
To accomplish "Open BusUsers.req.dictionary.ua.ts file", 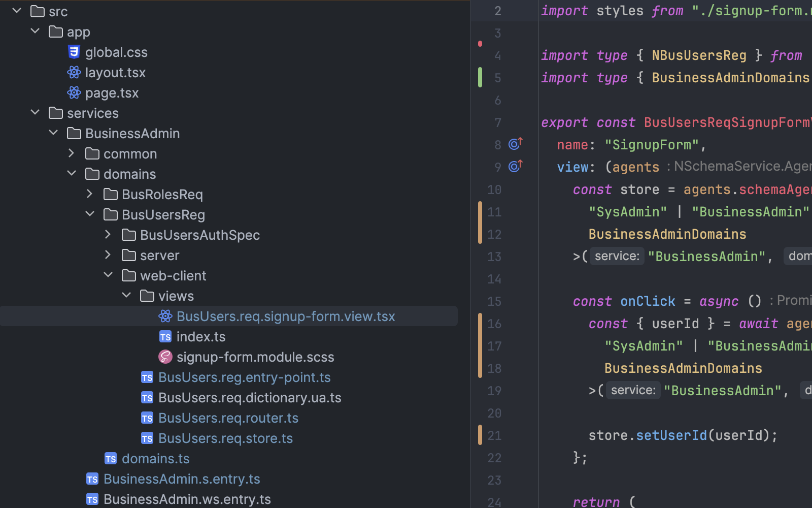I will coord(250,398).
